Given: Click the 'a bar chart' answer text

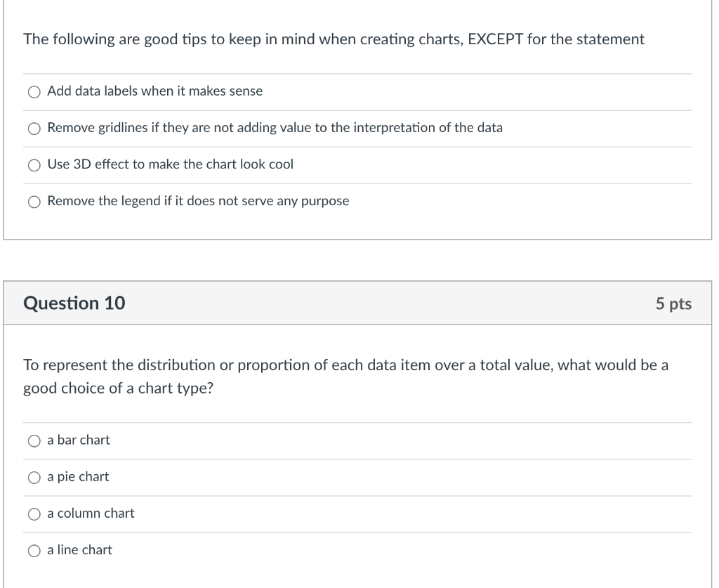Looking at the screenshot, I should (79, 440).
